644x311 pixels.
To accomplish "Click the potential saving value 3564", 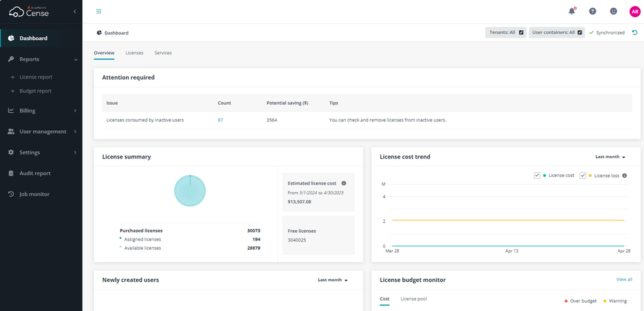I will (272, 120).
